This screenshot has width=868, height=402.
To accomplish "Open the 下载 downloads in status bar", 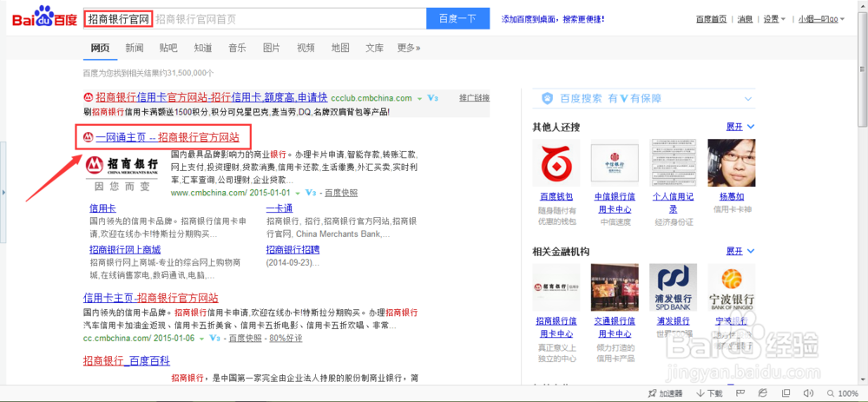I will click(710, 393).
